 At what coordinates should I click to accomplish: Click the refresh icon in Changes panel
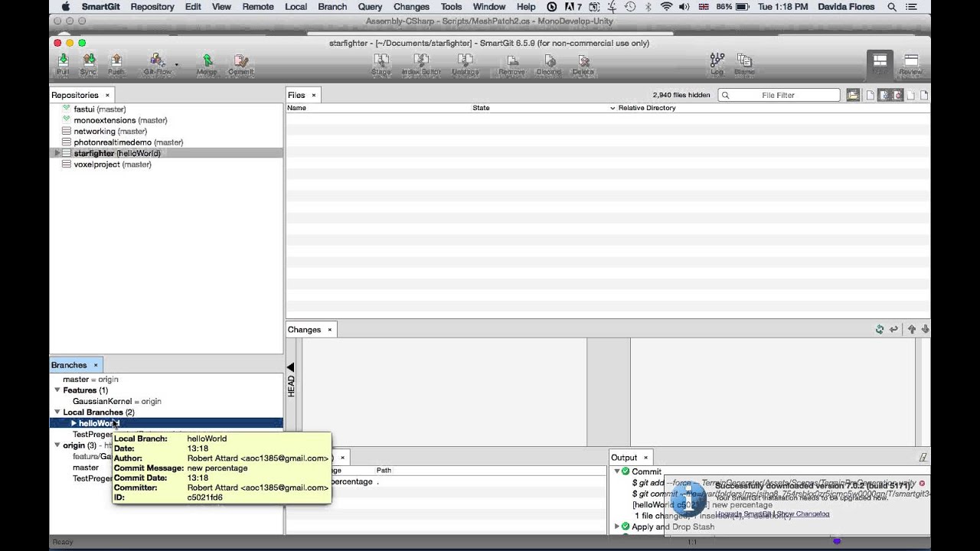click(880, 329)
